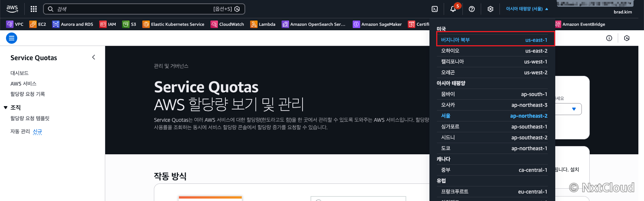Open the Amazon SageMaker shortcut
The image size is (644, 201).
[377, 24]
